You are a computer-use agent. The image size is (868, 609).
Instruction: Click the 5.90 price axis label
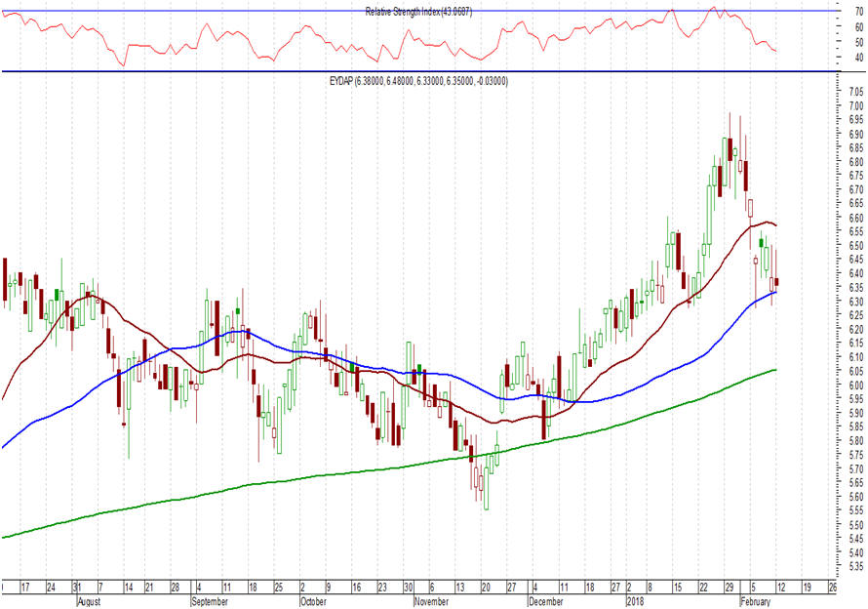click(856, 413)
